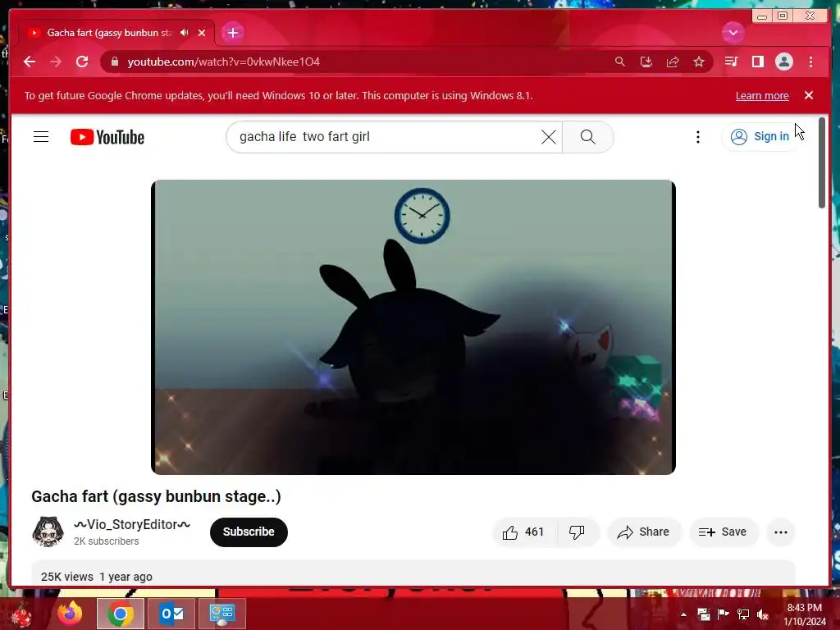Click the Sign in button
The width and height of the screenshot is (840, 630).
[760, 137]
